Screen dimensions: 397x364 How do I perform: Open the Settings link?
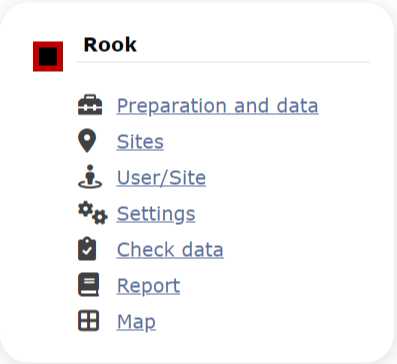[x=156, y=214]
